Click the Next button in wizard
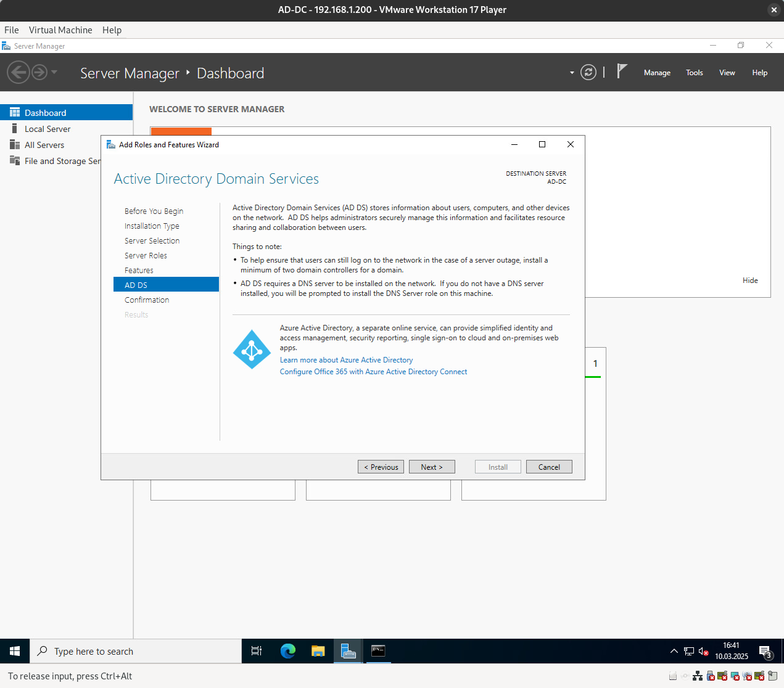The image size is (784, 688). point(431,467)
